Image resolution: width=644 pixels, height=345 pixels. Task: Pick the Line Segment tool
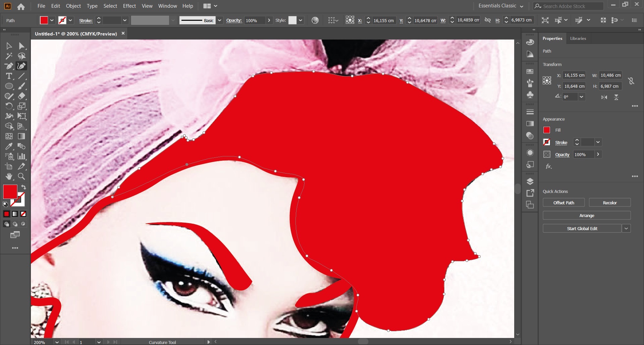22,76
